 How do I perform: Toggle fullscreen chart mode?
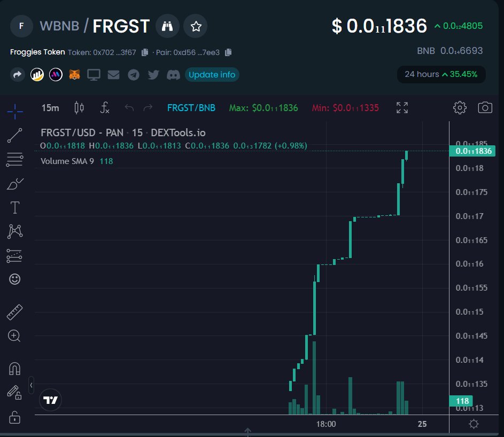click(402, 107)
